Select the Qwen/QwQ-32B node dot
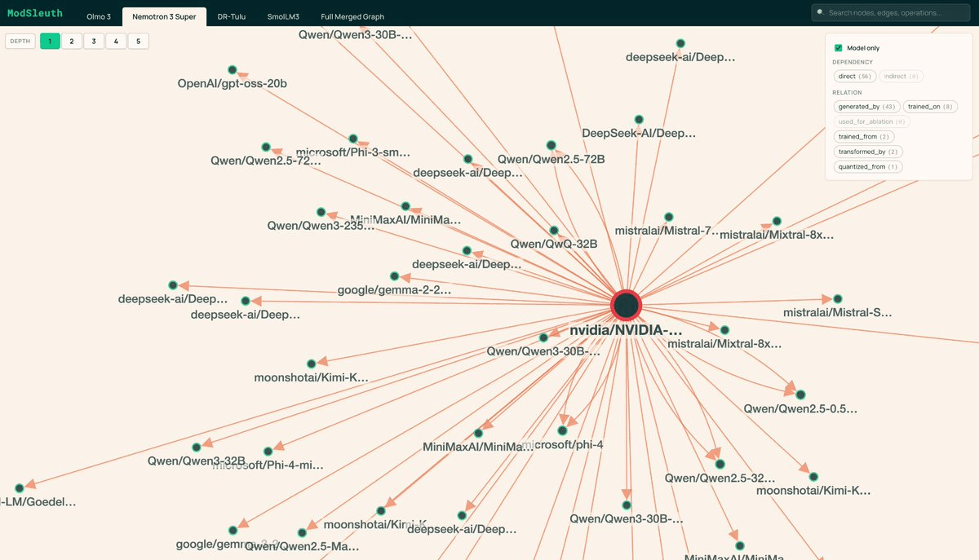The width and height of the screenshot is (979, 560). coord(554,231)
